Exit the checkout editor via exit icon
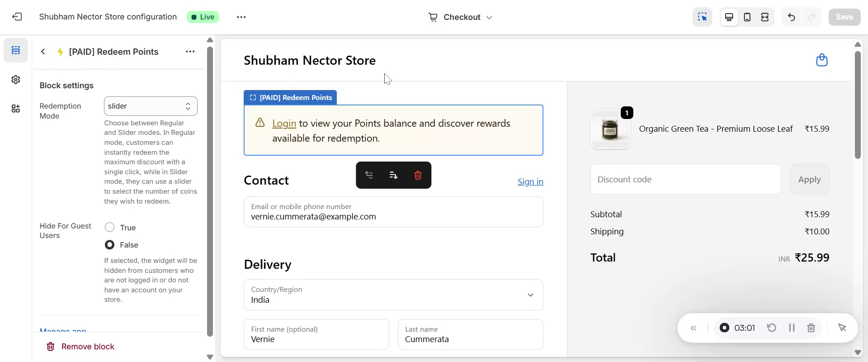 coord(17,17)
